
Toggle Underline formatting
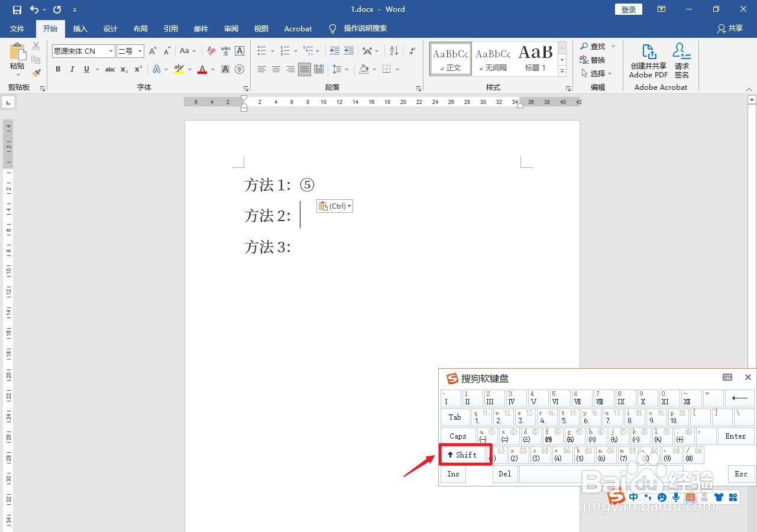(x=87, y=69)
